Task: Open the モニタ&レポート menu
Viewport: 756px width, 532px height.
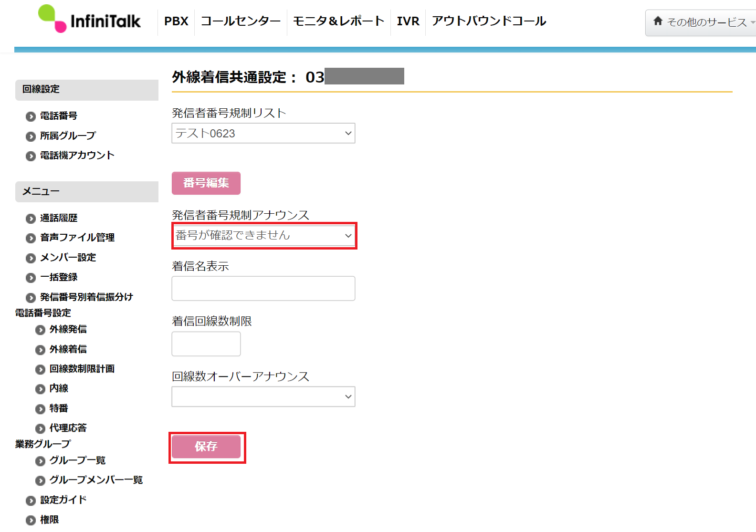Action: (x=338, y=21)
